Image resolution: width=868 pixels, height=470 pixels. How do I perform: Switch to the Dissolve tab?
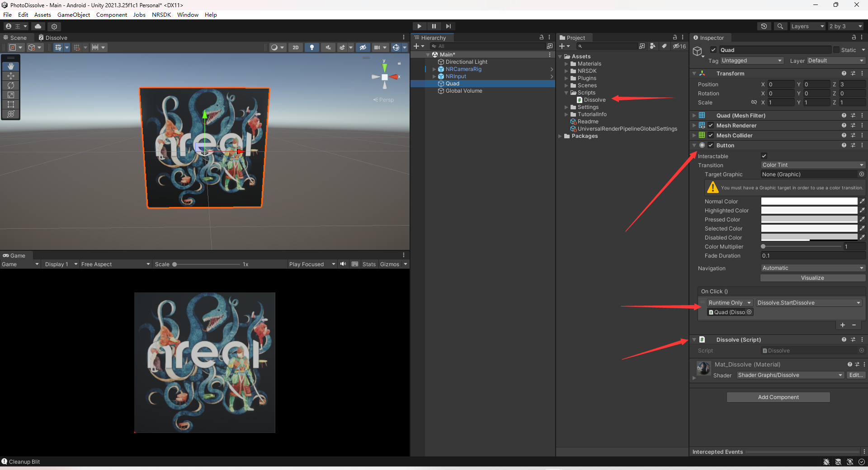coord(53,38)
